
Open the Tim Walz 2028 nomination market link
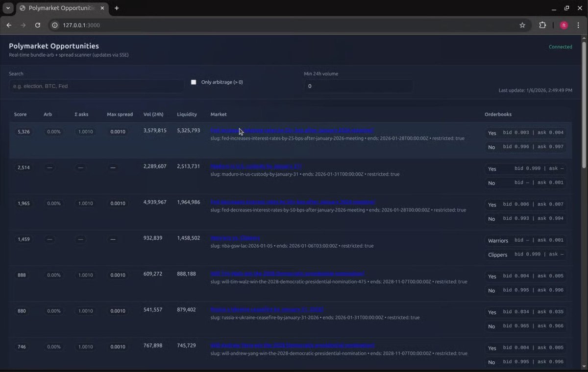pyautogui.click(x=288, y=274)
